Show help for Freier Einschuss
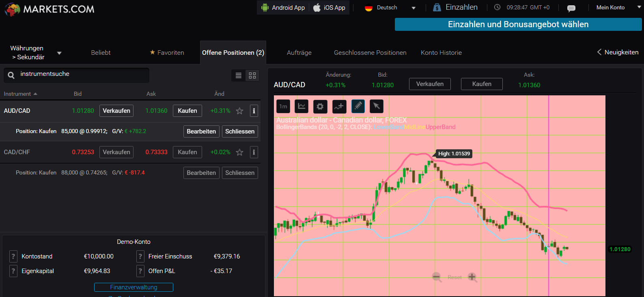The width and height of the screenshot is (644, 297). coord(140,256)
